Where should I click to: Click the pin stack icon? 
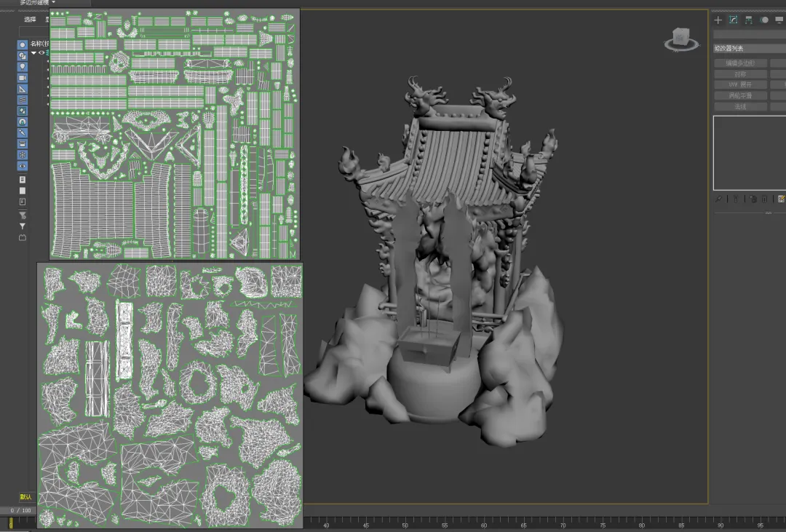click(x=718, y=199)
